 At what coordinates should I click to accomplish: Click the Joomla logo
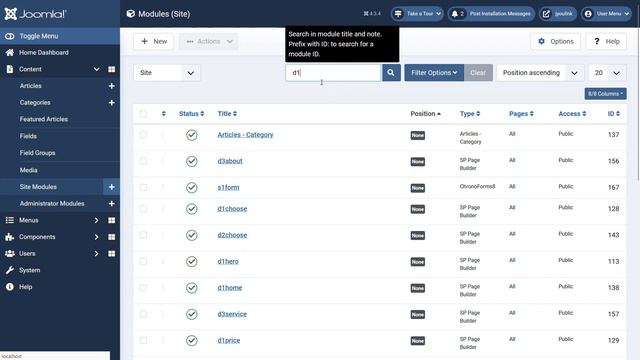(35, 14)
